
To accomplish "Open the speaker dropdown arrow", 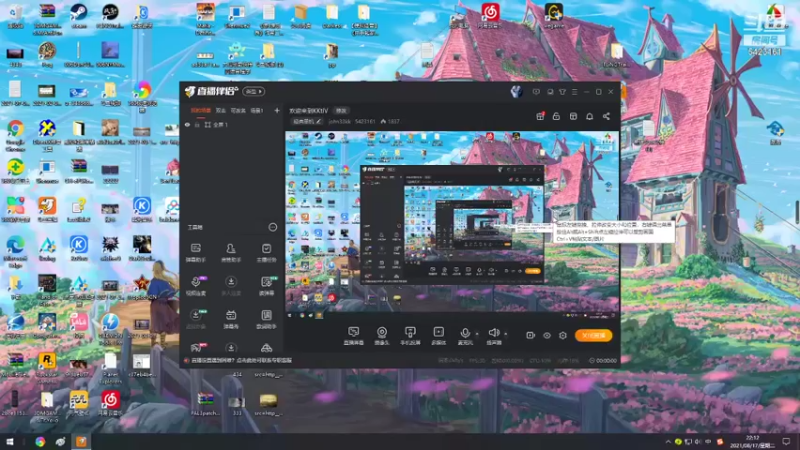I will 505,334.
